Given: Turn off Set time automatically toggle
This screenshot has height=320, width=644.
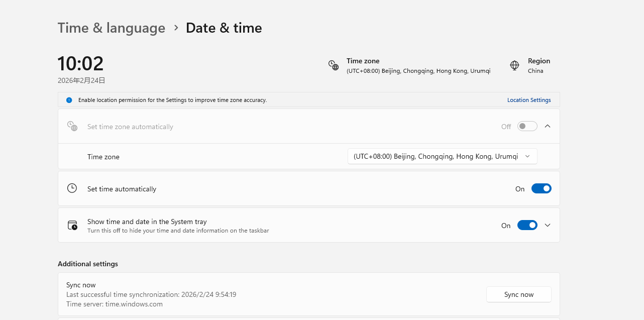Looking at the screenshot, I should point(541,188).
